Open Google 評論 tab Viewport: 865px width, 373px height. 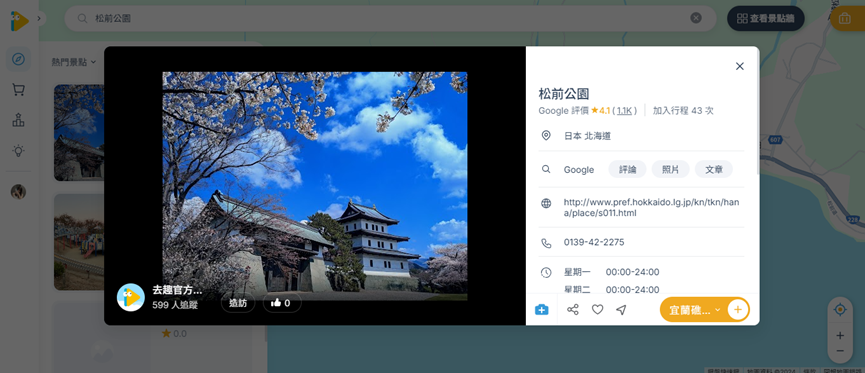pyautogui.click(x=627, y=169)
